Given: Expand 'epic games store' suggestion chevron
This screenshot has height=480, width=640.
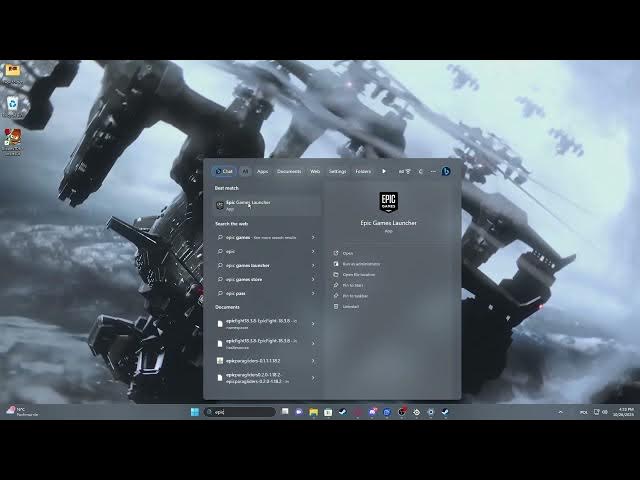Looking at the screenshot, I should pos(313,279).
